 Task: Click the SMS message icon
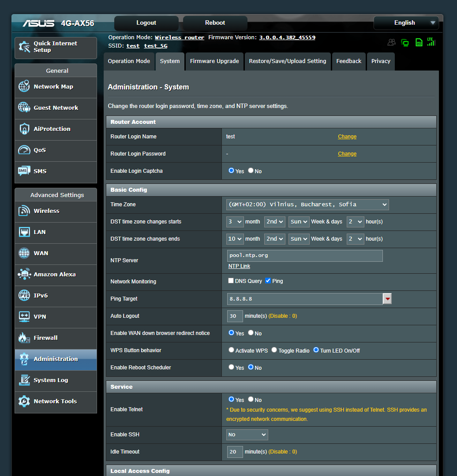tap(24, 171)
